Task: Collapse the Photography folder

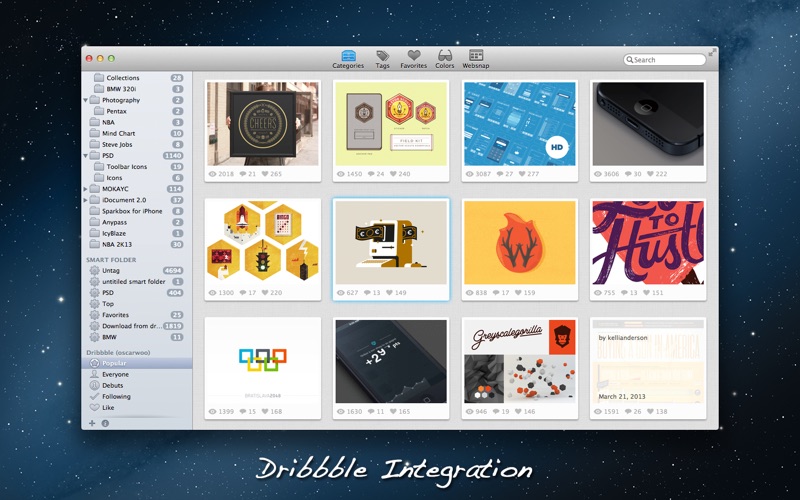Action: tap(86, 100)
